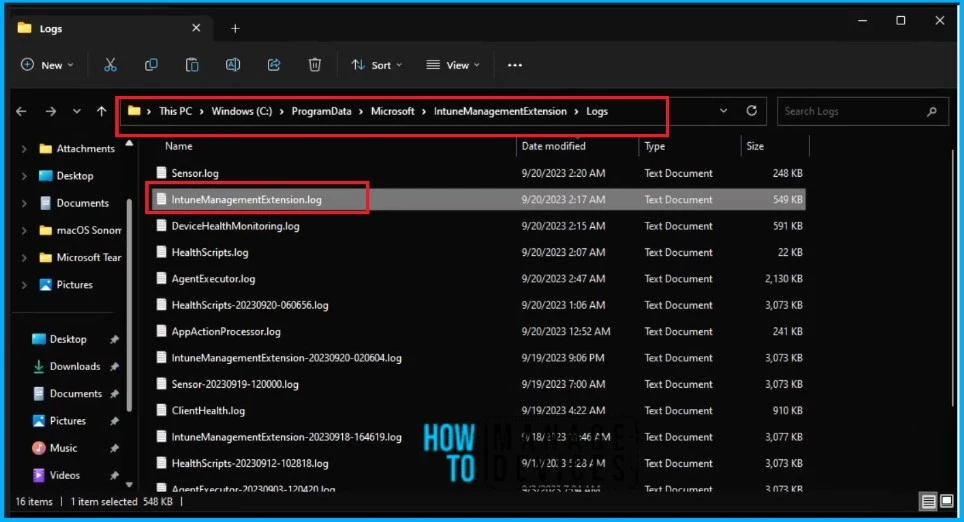This screenshot has width=964, height=522.
Task: Select IntuneManagementExtension.log file
Action: pos(478,199)
